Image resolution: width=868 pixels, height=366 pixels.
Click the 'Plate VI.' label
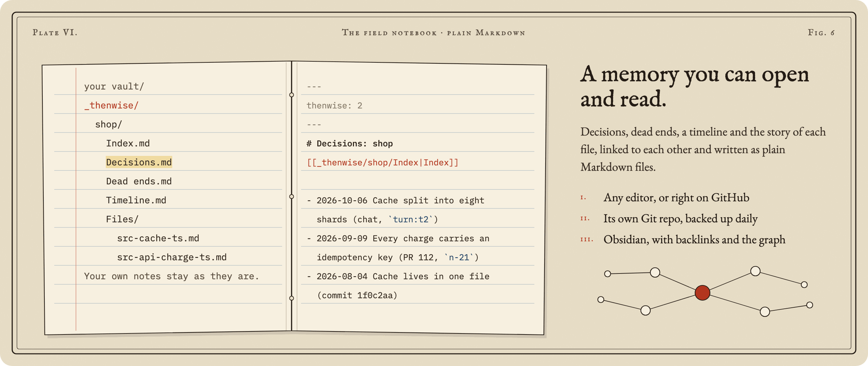click(55, 33)
